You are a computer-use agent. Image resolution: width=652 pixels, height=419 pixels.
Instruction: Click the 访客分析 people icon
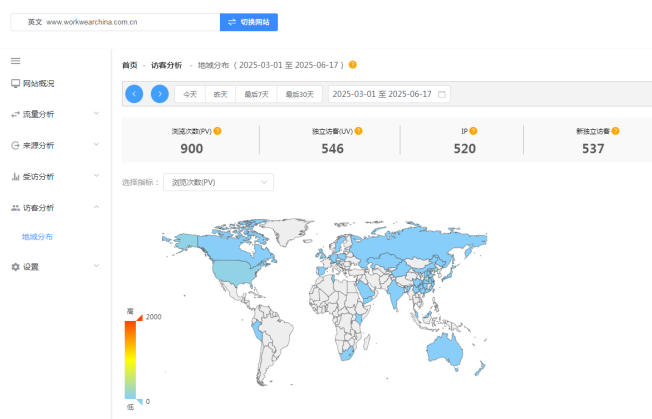click(15, 208)
